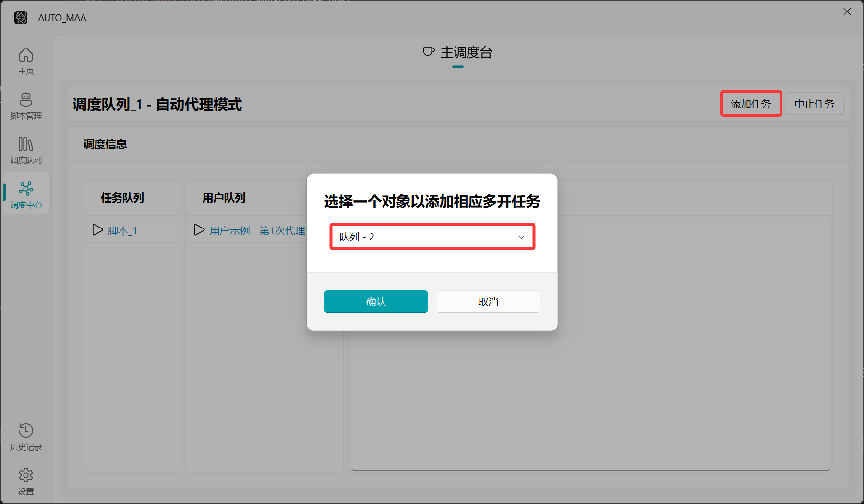Click the play icon beside 脚本_1

pyautogui.click(x=98, y=230)
